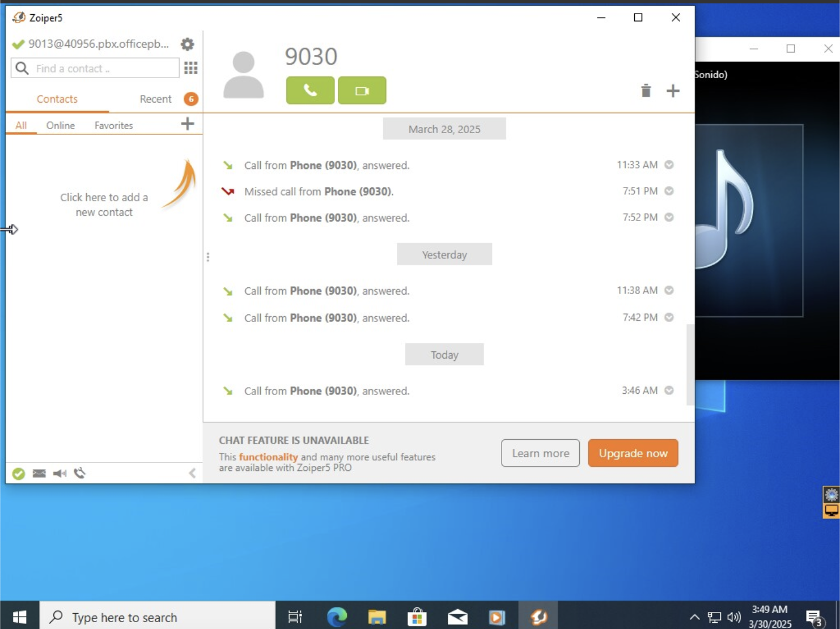
Task: Click the 9013 account status entry
Action: click(x=91, y=44)
